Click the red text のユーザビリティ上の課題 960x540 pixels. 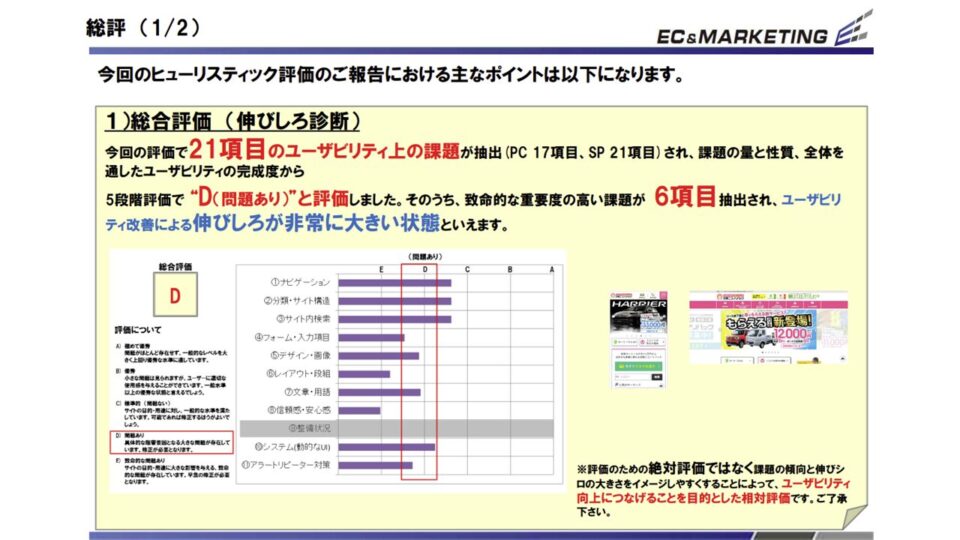tap(364, 151)
